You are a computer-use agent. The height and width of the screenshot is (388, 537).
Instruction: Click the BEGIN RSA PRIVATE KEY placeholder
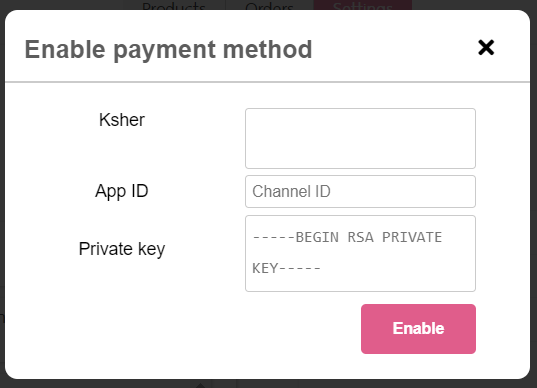click(x=347, y=253)
